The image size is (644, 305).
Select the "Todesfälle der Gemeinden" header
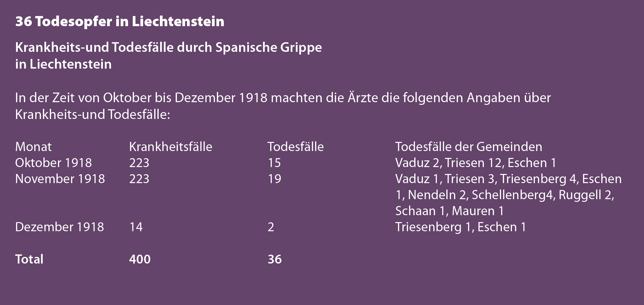pos(469,147)
